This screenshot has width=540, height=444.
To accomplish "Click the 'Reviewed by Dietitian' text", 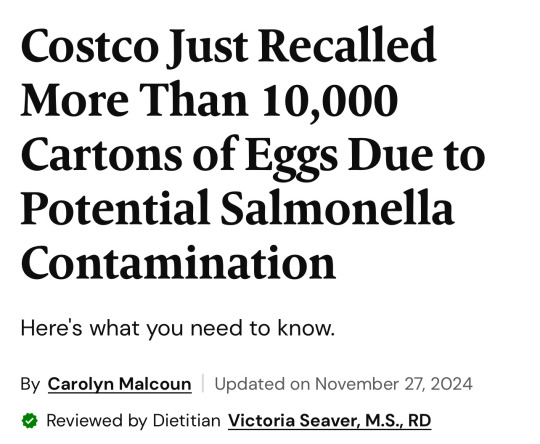I will click(134, 421).
